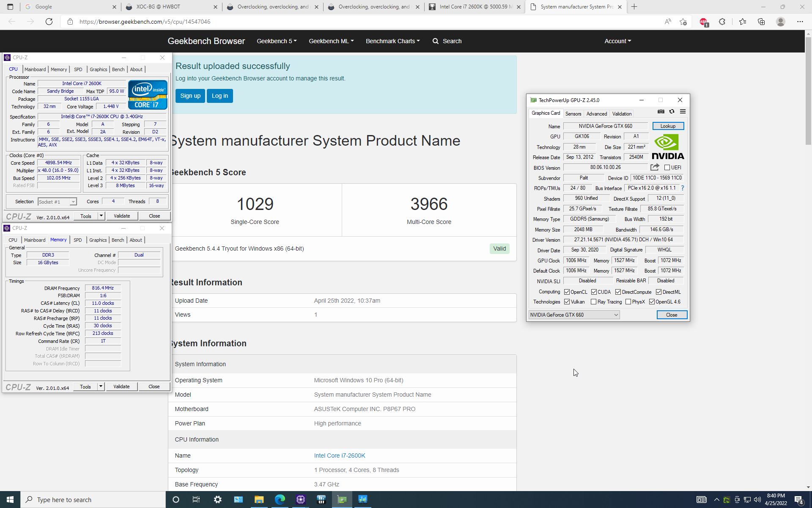This screenshot has height=508, width=812.
Task: Switch to Mainboard tab in upper CPU-Z window
Action: 35,69
